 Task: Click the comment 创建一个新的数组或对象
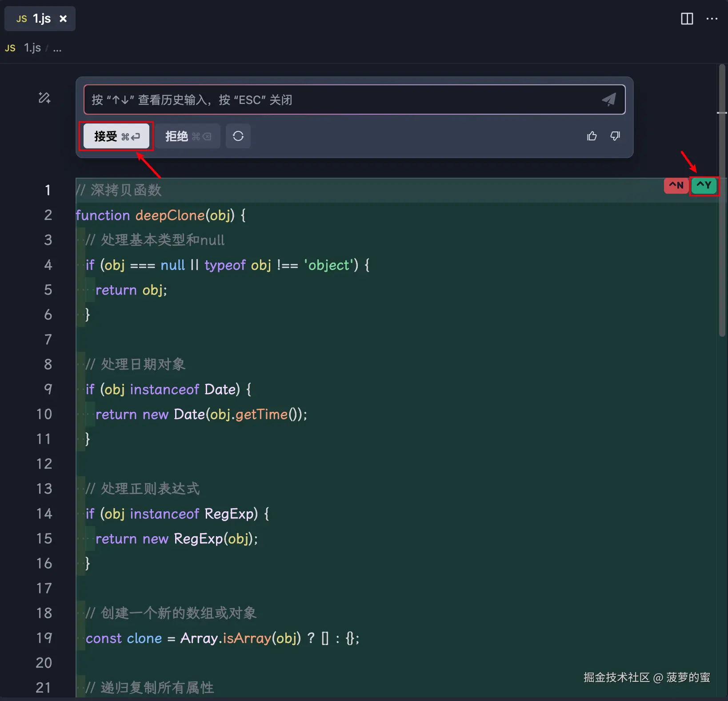171,613
